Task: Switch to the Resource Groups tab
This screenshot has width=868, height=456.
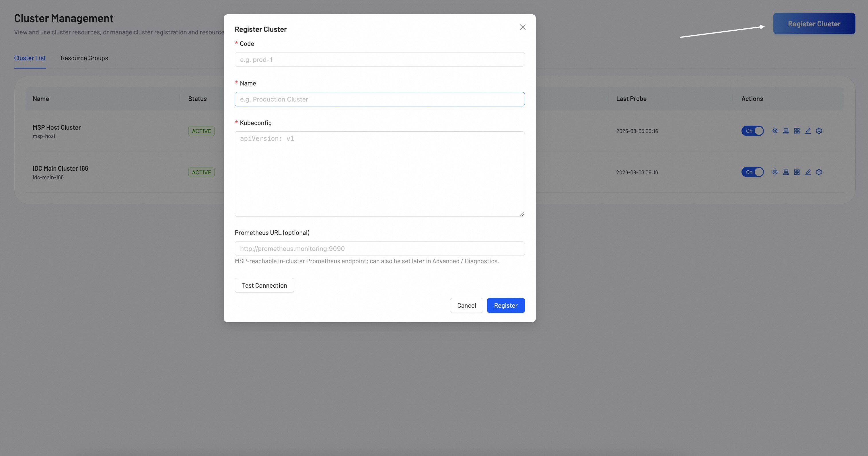Action: point(84,58)
